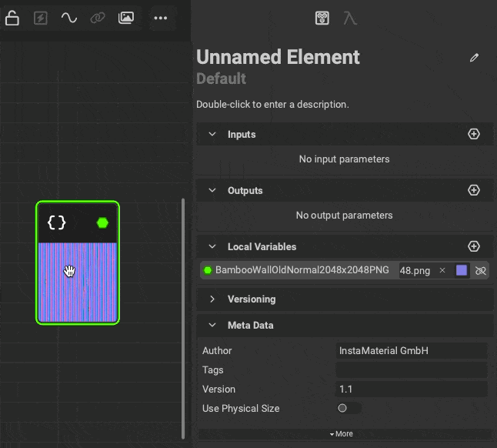Add a new local variable
The image size is (497, 448).
(x=474, y=246)
